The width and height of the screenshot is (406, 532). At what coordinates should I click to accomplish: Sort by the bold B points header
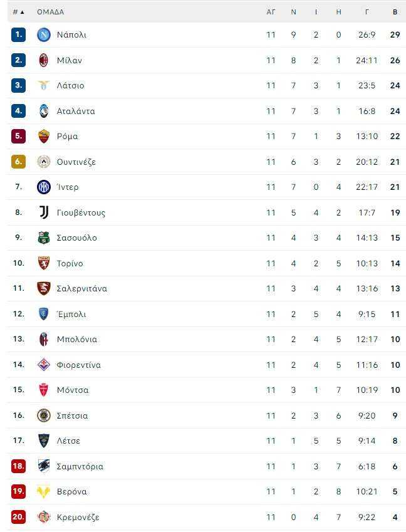pyautogui.click(x=395, y=12)
